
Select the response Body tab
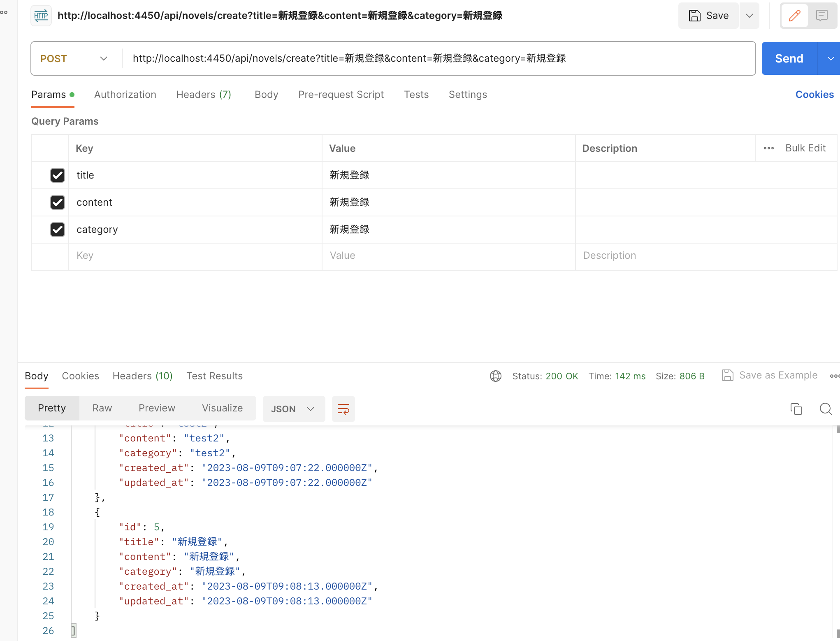click(x=36, y=376)
